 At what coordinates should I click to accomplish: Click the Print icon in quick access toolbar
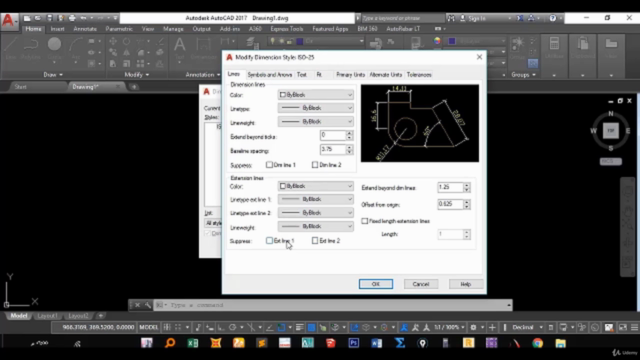coord(72,18)
